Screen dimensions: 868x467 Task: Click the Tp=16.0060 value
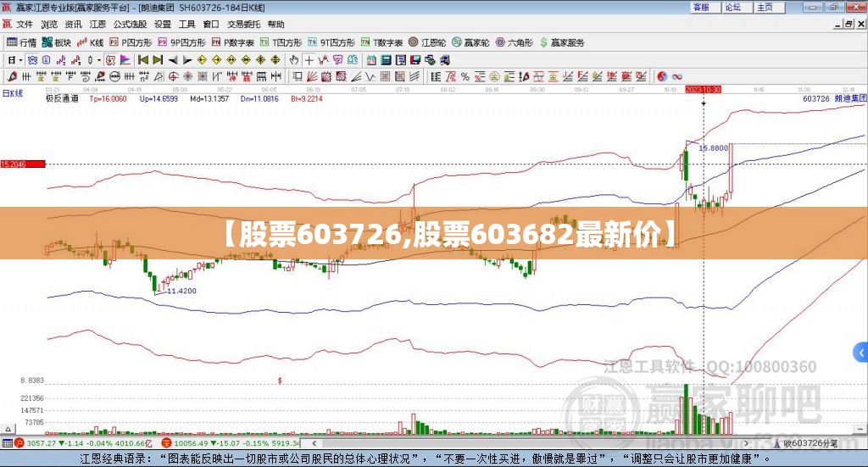click(108, 98)
